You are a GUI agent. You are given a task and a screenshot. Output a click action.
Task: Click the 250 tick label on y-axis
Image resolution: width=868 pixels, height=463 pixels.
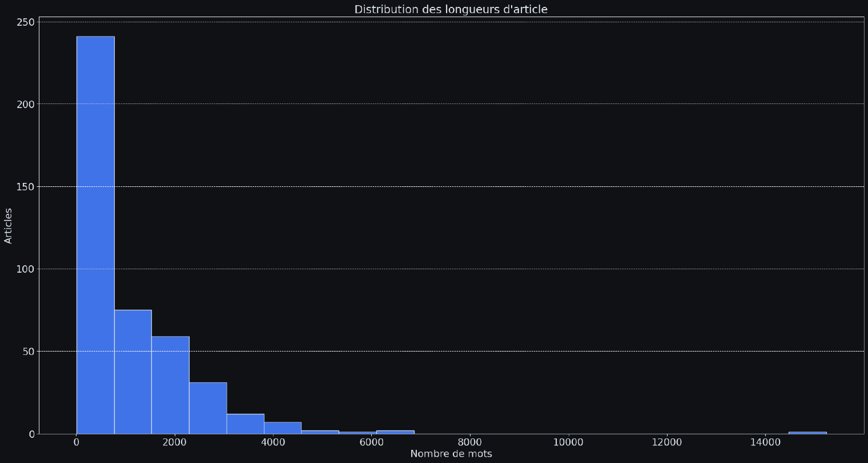coord(26,22)
